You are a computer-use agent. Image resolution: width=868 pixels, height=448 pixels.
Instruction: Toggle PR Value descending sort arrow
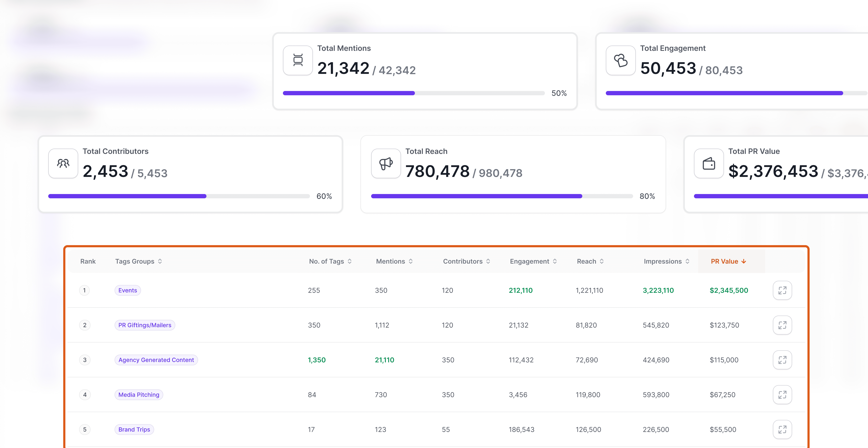(x=743, y=261)
